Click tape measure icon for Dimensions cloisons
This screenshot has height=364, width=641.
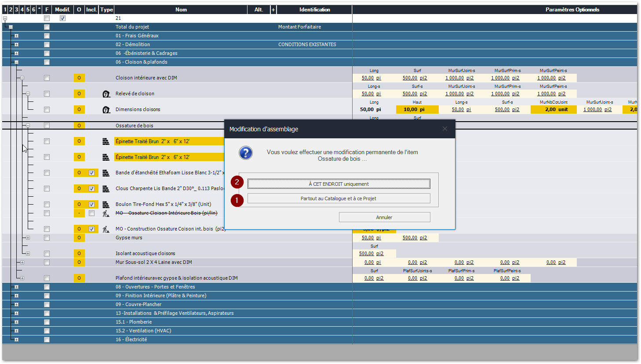click(x=106, y=110)
